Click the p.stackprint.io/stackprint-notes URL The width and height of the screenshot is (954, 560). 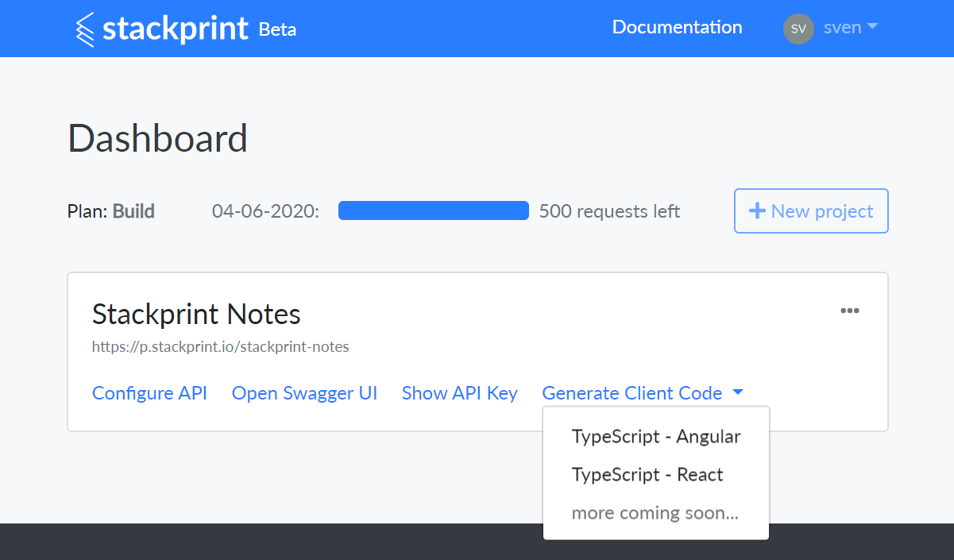click(221, 346)
